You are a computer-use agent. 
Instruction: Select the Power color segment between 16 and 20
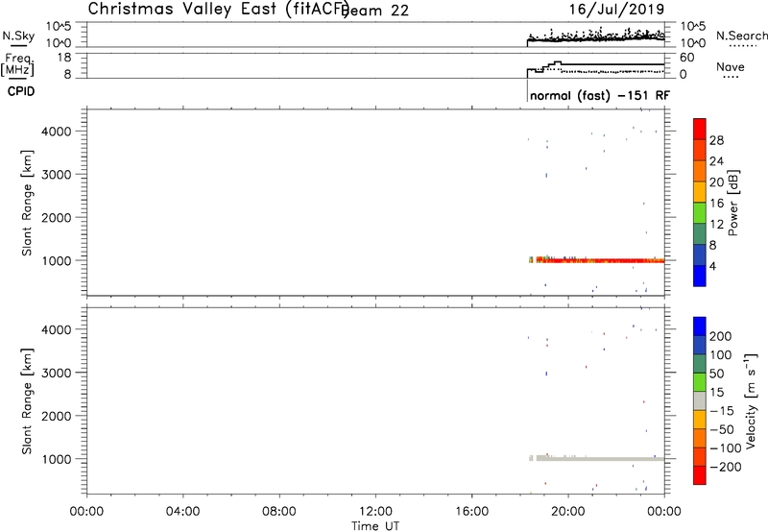[x=700, y=192]
